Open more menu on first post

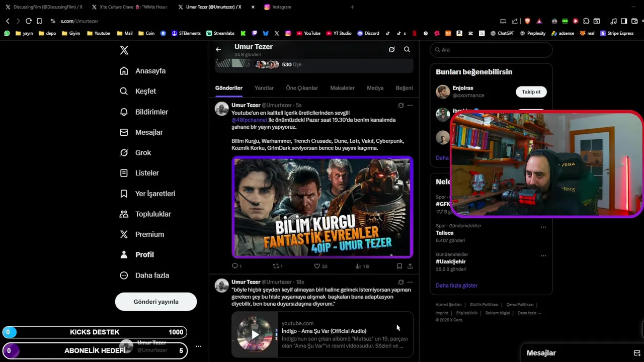coord(410,106)
